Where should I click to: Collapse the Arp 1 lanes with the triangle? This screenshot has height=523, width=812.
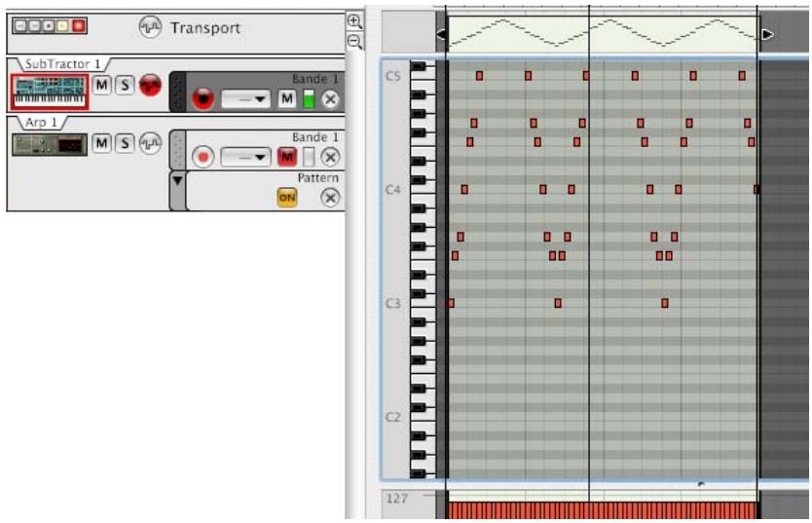(177, 181)
